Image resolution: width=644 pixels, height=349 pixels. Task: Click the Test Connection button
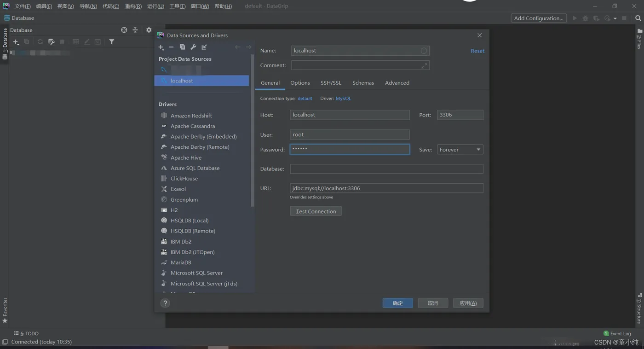click(x=316, y=211)
